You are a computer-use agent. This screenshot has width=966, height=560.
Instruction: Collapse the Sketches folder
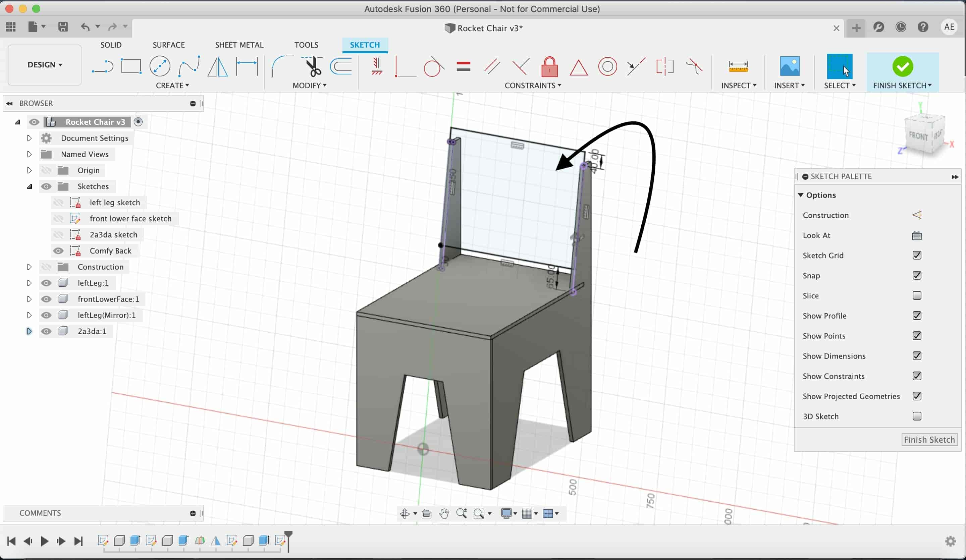29,186
